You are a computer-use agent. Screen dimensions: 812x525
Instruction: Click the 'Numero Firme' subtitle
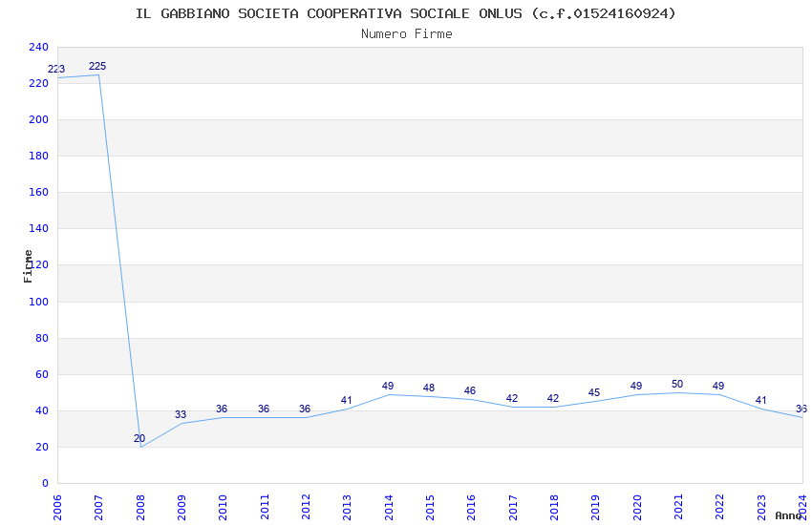(406, 33)
